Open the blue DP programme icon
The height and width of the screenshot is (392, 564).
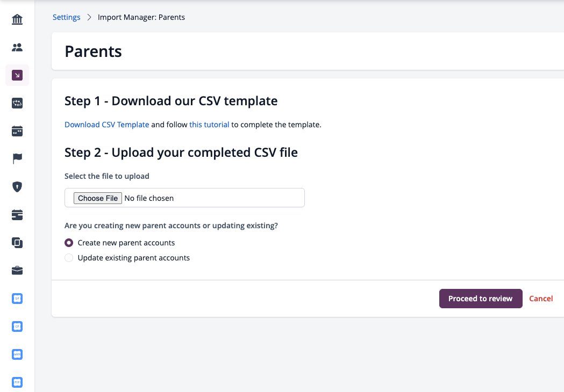coord(17,299)
